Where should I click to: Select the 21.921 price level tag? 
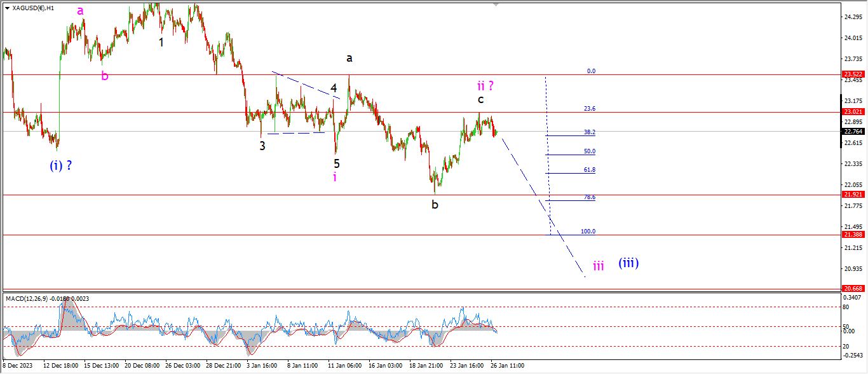point(853,194)
